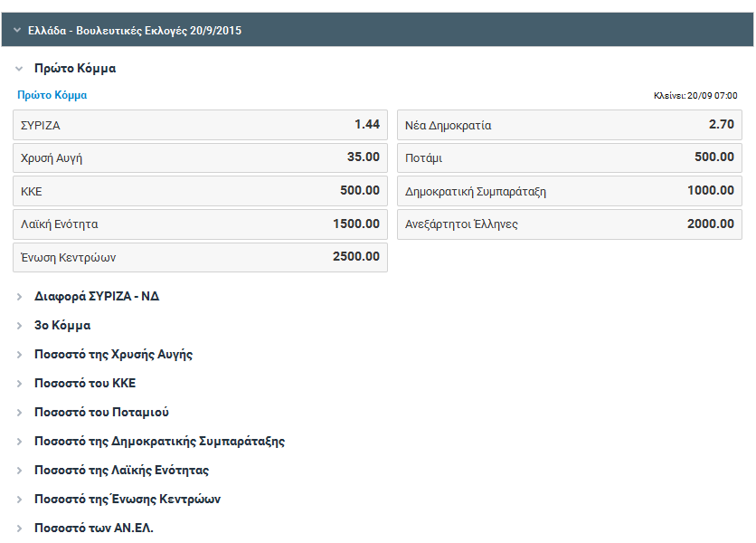Screen dimensions: 756x543
Task: Open the blue Πρώτο Κόμμα link
Action: click(x=52, y=95)
